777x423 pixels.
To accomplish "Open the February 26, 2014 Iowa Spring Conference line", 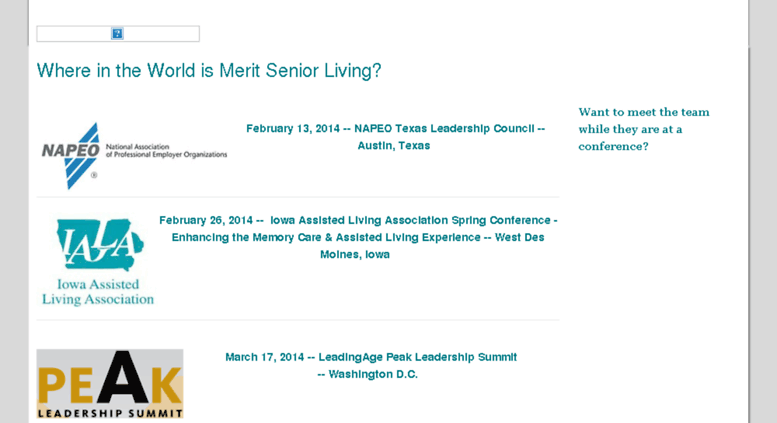I will 358,220.
